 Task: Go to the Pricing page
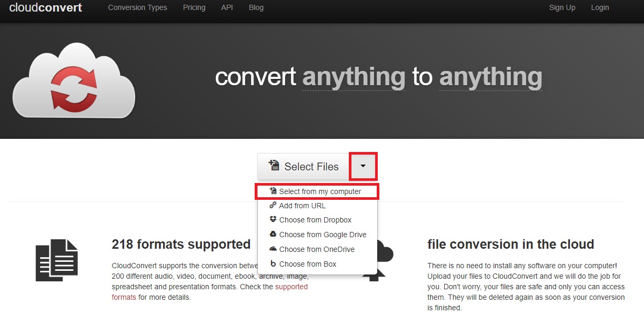(194, 7)
